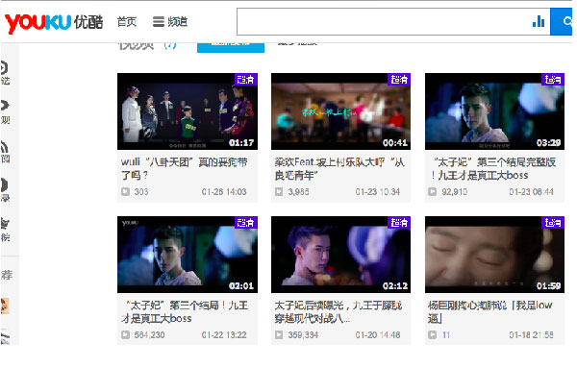This screenshot has width=577, height=392.
Task: Go to 首页 home page
Action: pyautogui.click(x=126, y=21)
